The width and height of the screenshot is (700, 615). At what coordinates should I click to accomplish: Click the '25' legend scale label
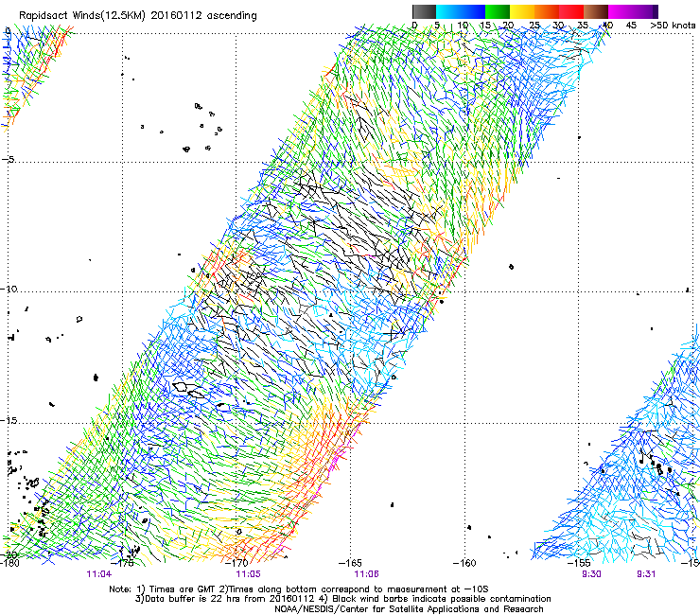[534, 26]
